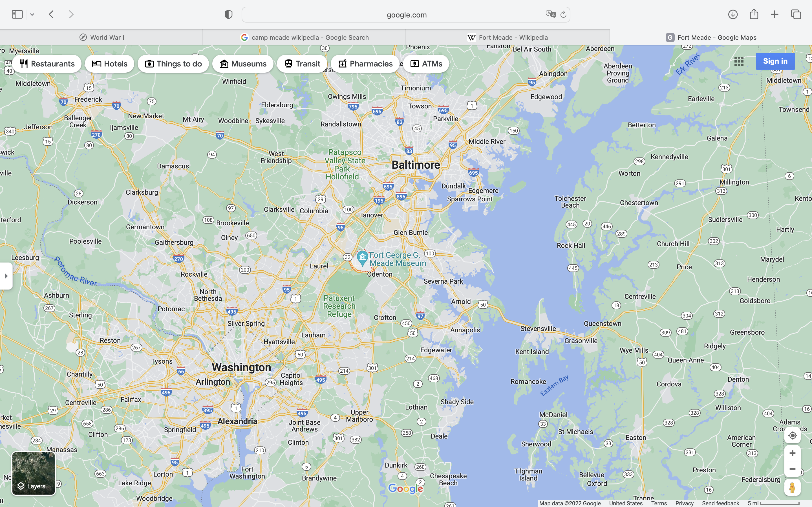
Task: Toggle the Safari sidebar button
Action: (17, 14)
